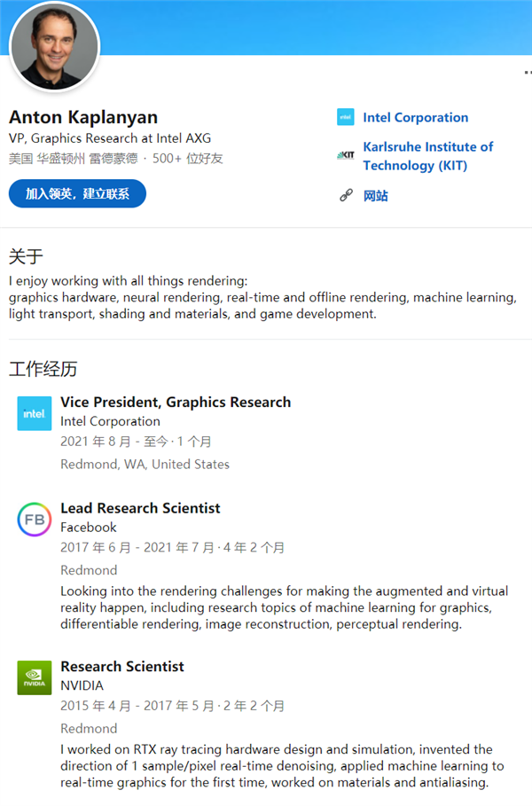Open the Intel Corporation link
Viewport: 532px width, 806px height.
pyautogui.click(x=415, y=116)
